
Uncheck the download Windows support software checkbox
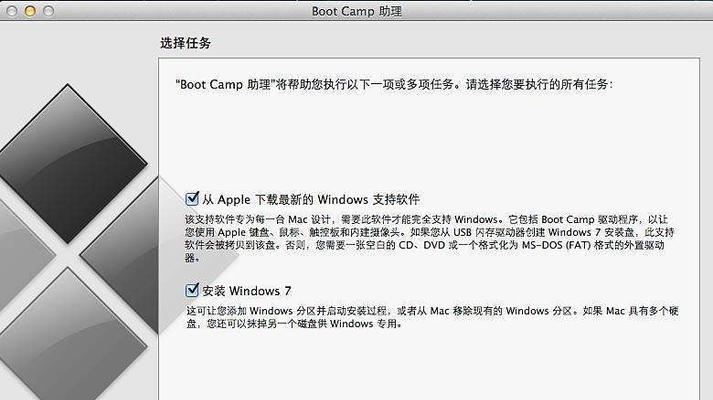coord(192,199)
